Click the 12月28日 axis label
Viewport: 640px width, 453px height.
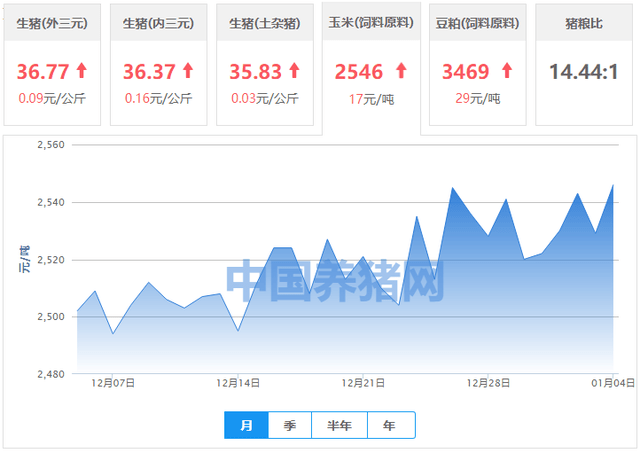pos(488,383)
